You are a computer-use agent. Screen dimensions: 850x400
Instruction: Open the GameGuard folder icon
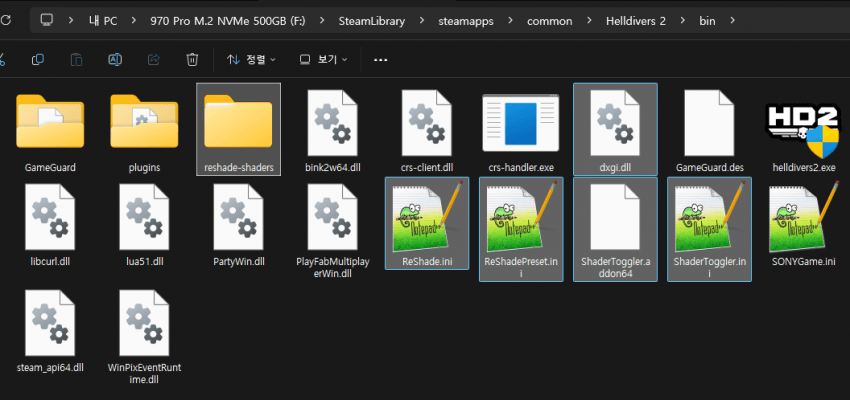click(50, 121)
